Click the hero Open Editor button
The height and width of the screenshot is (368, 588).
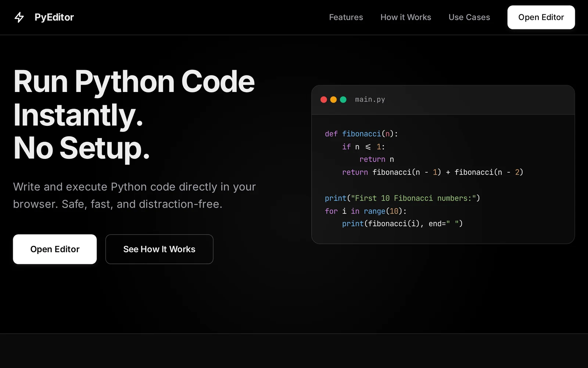pyautogui.click(x=55, y=249)
